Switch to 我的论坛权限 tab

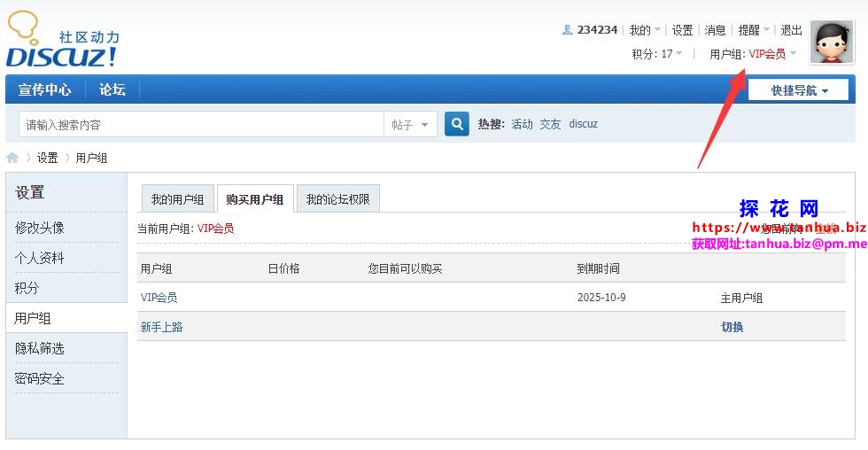coord(337,199)
